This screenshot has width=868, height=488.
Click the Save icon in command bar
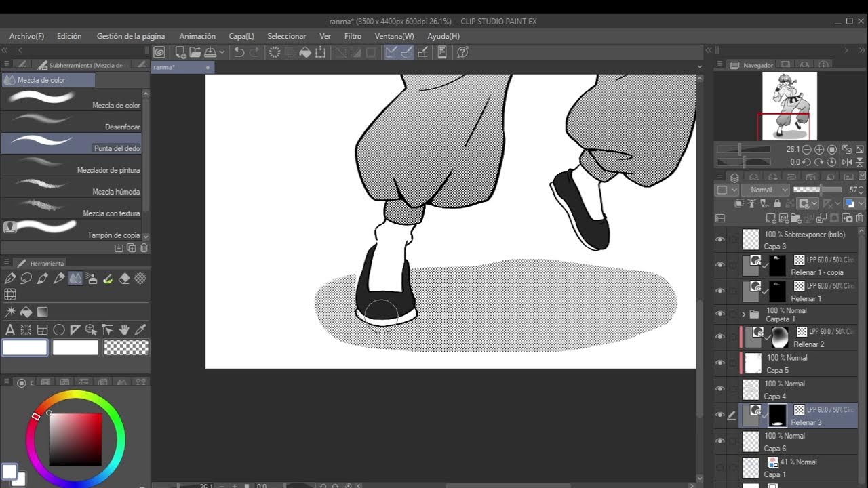point(210,52)
